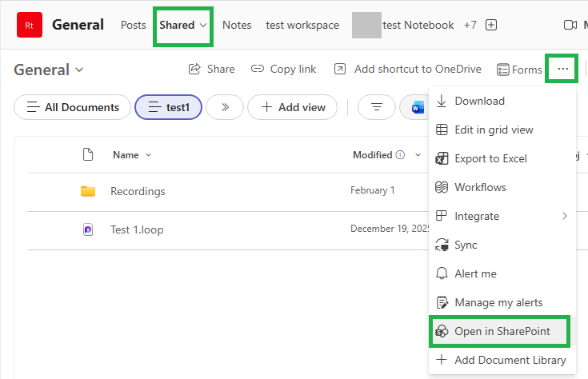Click the Share button

(x=211, y=69)
